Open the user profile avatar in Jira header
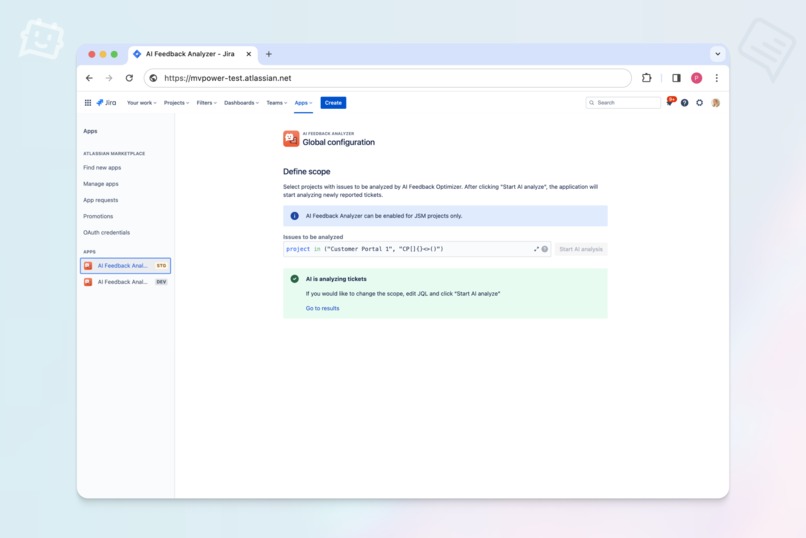 coord(716,103)
